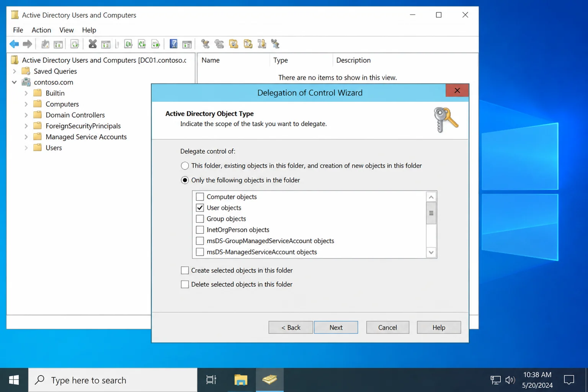Click the taskbar search box

(113, 380)
